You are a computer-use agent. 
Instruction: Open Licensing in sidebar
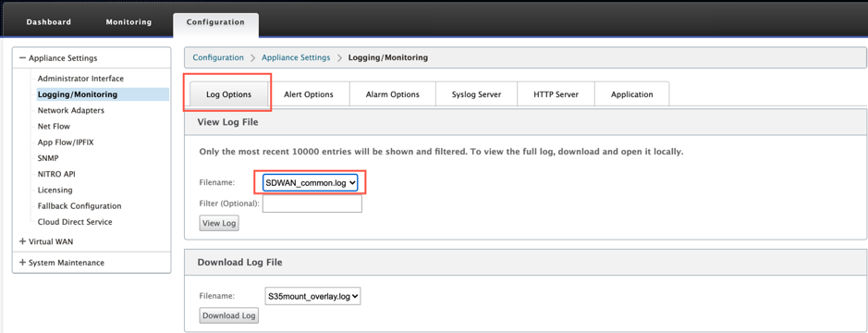tap(55, 190)
